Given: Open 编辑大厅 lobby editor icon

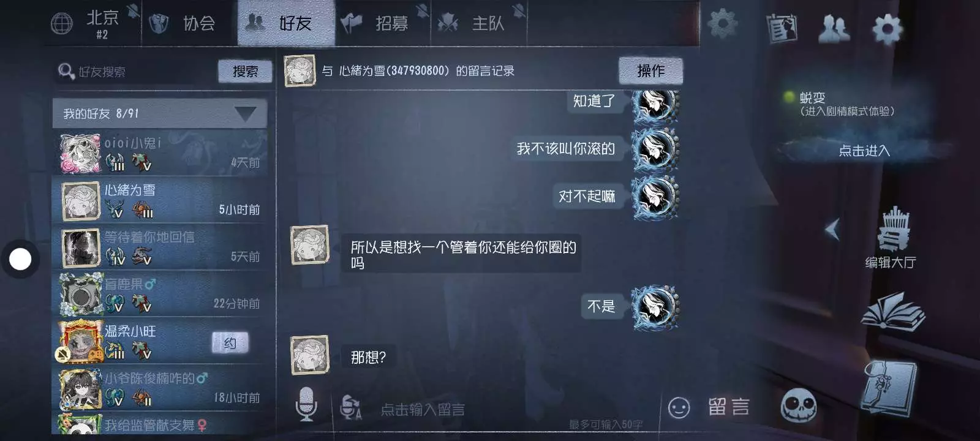Looking at the screenshot, I should point(891,238).
